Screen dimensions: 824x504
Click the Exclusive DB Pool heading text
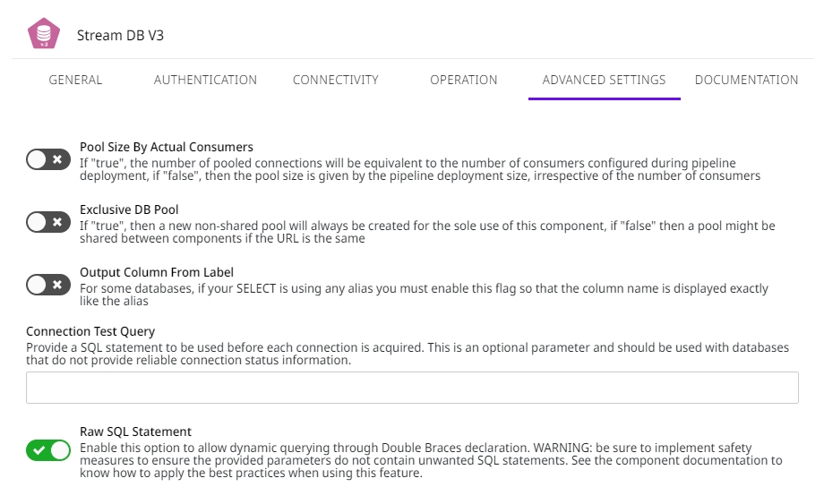tap(129, 209)
